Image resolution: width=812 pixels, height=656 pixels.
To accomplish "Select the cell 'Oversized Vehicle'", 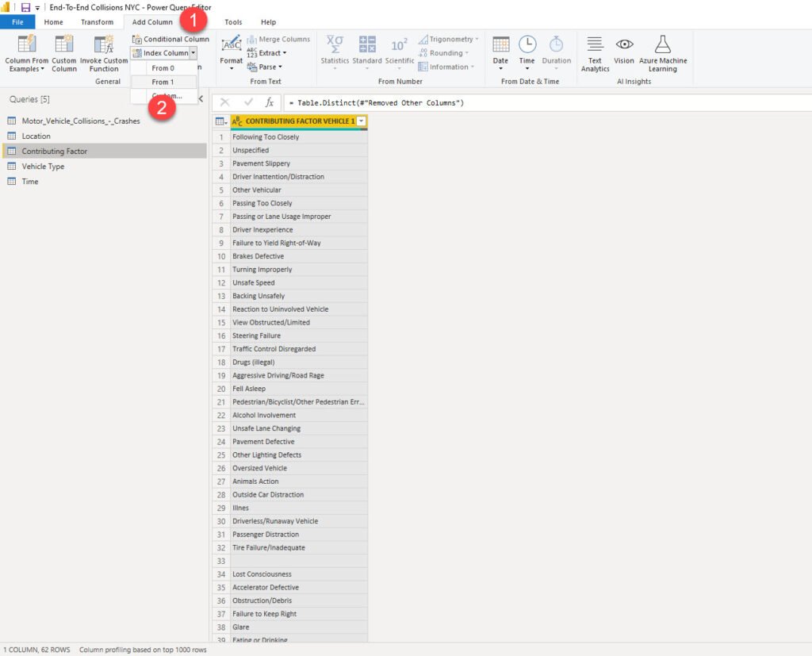I will [x=299, y=468].
